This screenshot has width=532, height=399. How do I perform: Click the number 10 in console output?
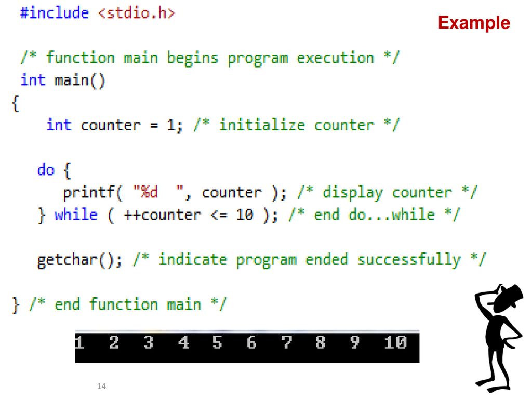pos(395,343)
